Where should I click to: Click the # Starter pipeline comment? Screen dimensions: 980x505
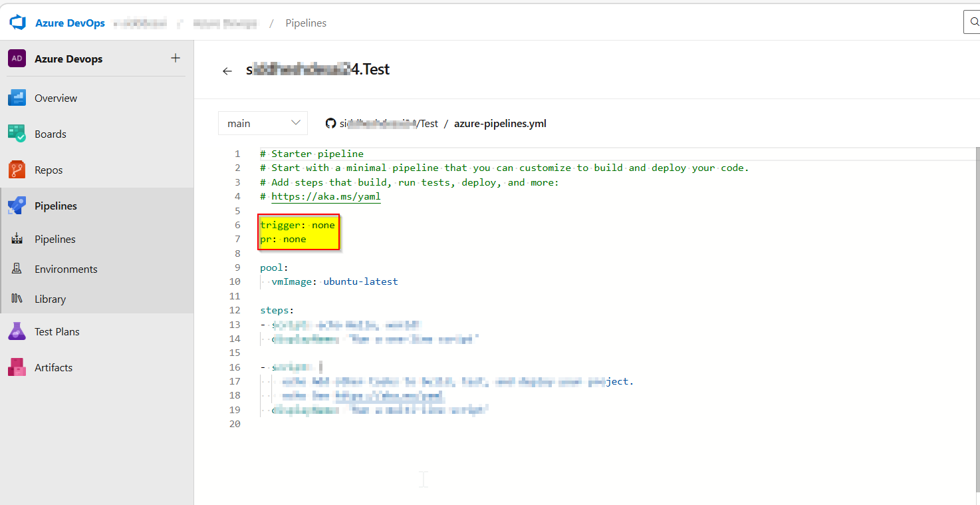[x=312, y=154]
